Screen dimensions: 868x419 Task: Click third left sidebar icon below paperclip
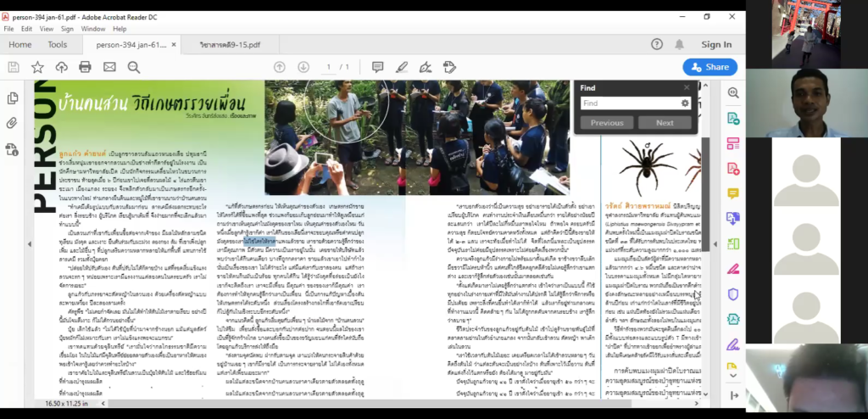tap(12, 149)
